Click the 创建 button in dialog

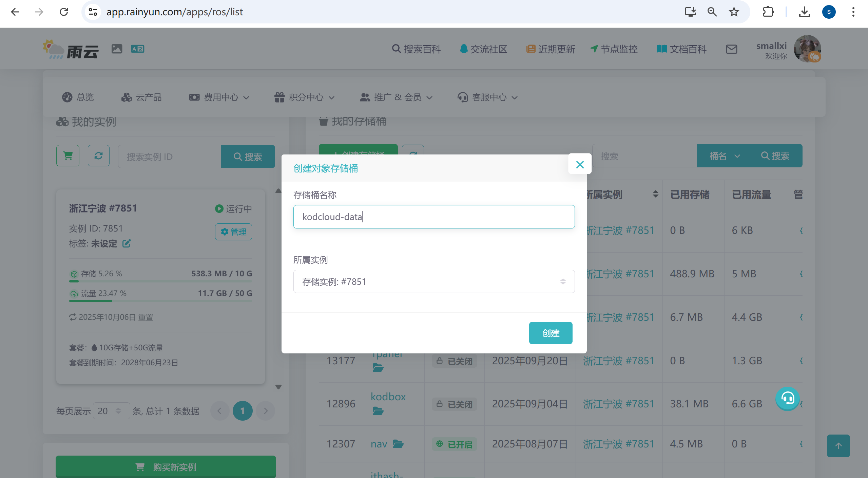tap(551, 333)
